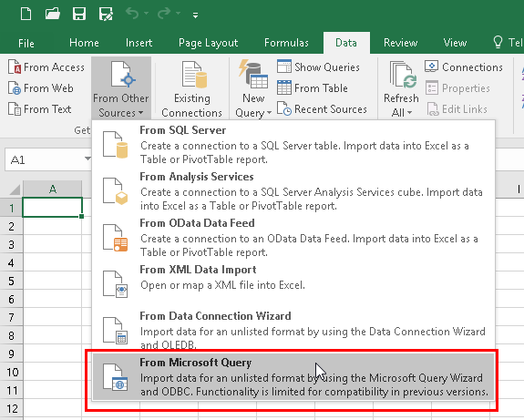Click the New blank workbook icon
The width and height of the screenshot is (524, 420).
tap(26, 15)
